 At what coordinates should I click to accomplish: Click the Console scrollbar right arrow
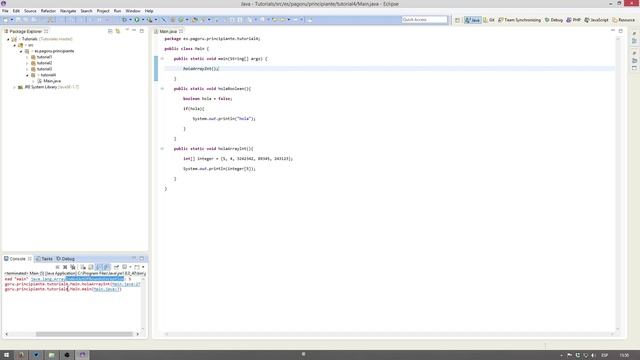(138, 334)
